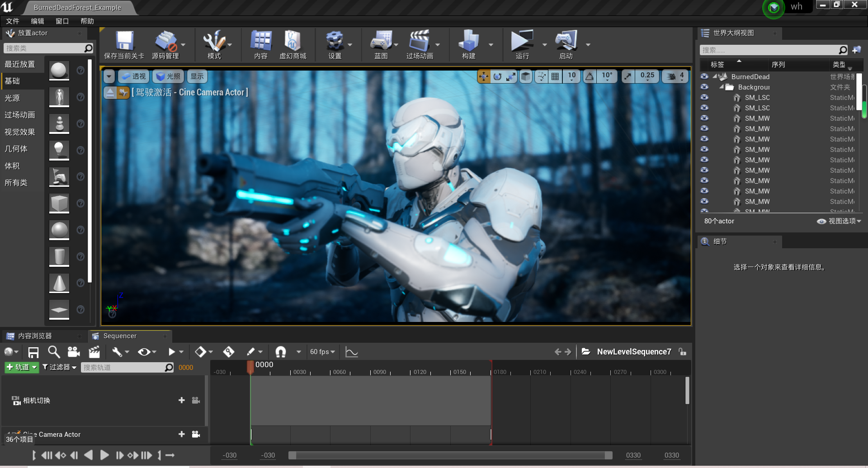This screenshot has width=868, height=468.
Task: Click the Perspective view mode button
Action: click(133, 76)
